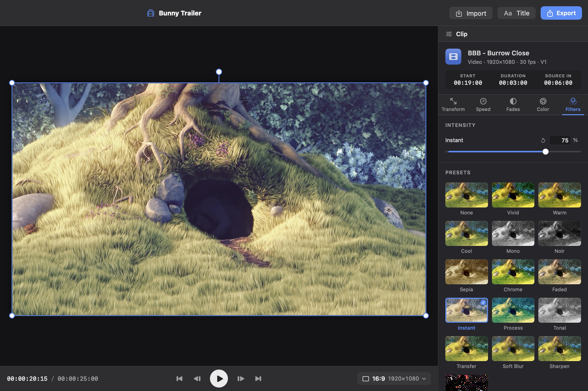Apply the Warm filter preset
The height and width of the screenshot is (391, 588).
pos(560,195)
